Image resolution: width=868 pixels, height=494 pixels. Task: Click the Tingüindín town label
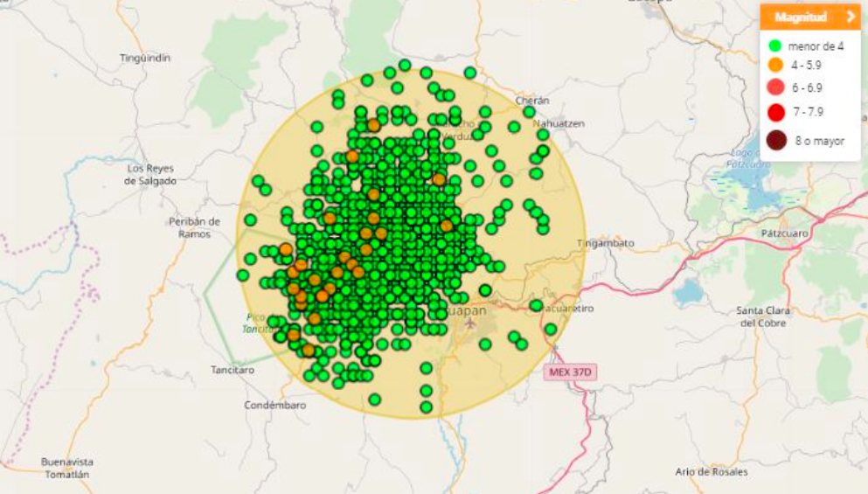click(x=145, y=58)
